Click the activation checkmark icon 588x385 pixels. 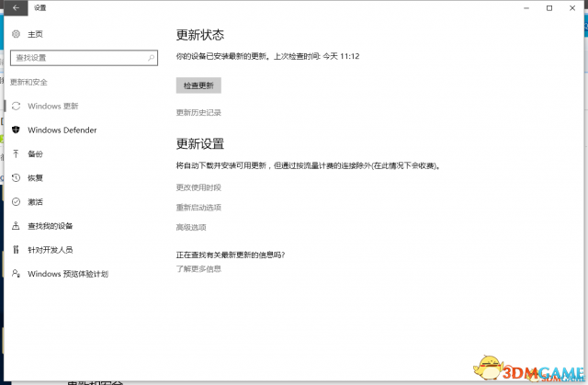click(x=16, y=201)
